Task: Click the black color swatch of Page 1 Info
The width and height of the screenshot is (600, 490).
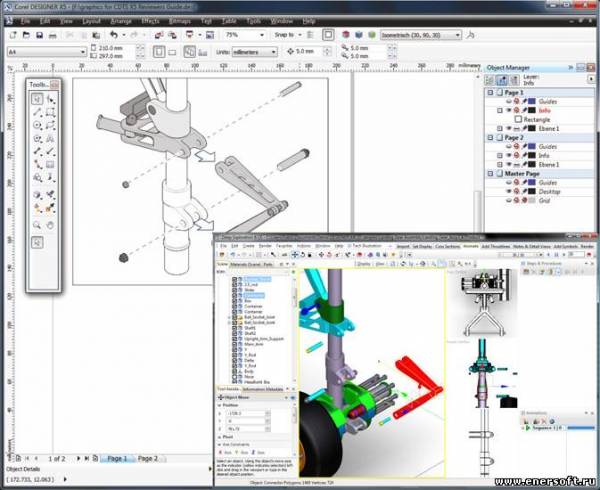Action: point(532,110)
